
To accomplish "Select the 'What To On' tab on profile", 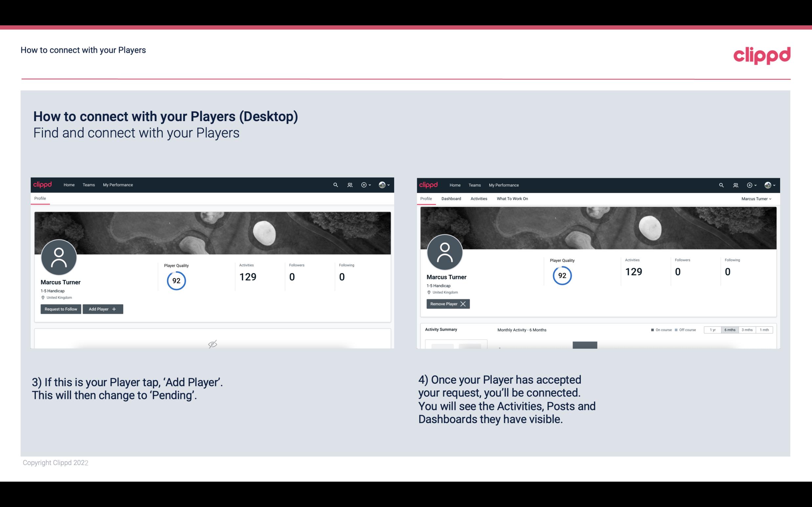I will pos(512,199).
